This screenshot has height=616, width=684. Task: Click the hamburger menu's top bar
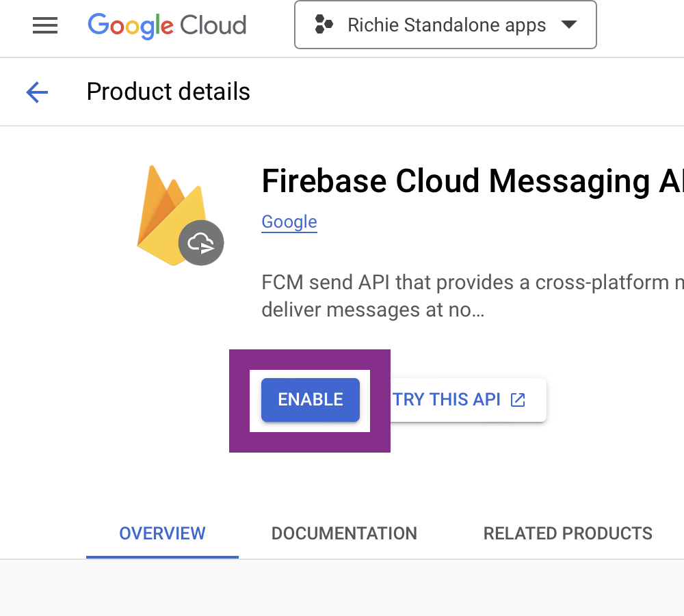pos(45,18)
